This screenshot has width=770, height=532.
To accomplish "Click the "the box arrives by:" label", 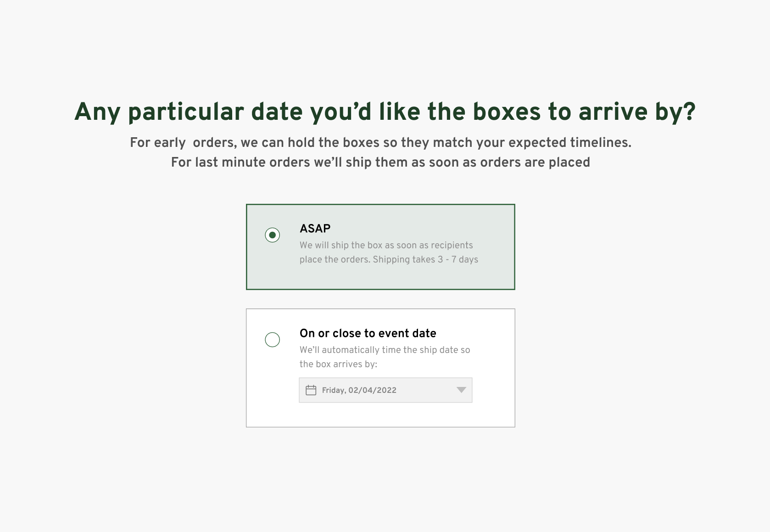I will tap(338, 364).
